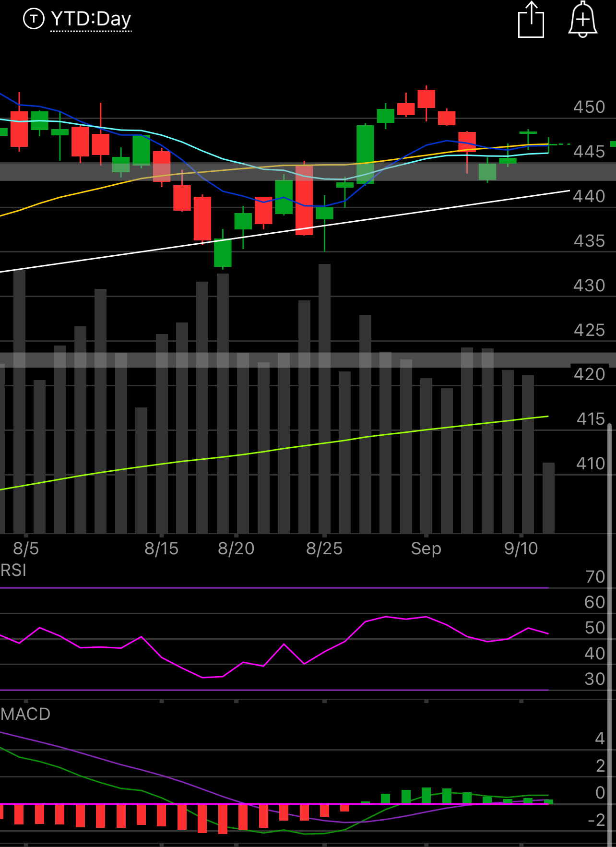This screenshot has height=847, width=616.
Task: Tap the MACD 4 level label
Action: pos(600,739)
